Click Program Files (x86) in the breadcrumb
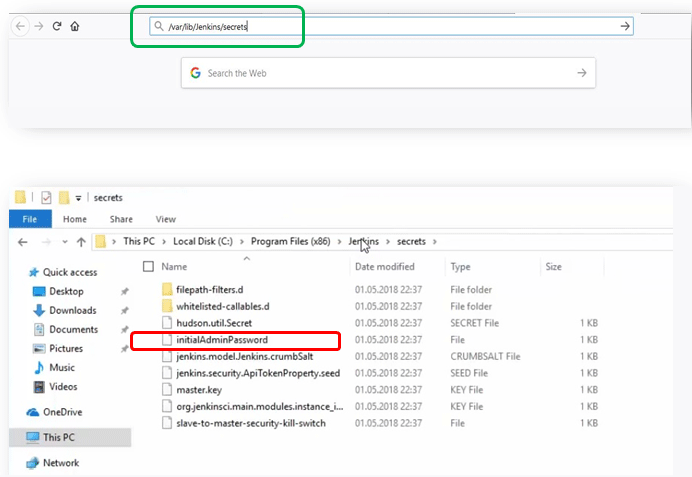This screenshot has height=477, width=692. 292,241
